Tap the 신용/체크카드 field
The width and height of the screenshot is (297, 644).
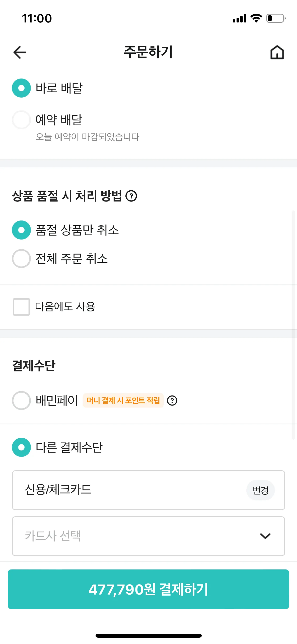[148, 490]
